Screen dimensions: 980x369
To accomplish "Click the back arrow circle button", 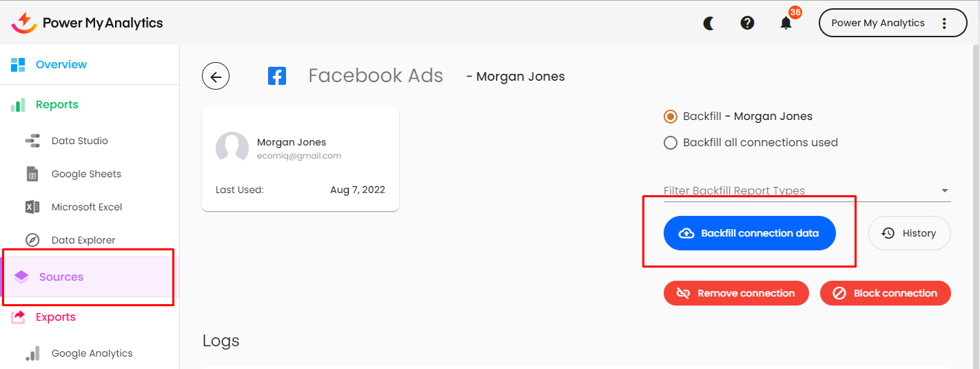I will (216, 77).
